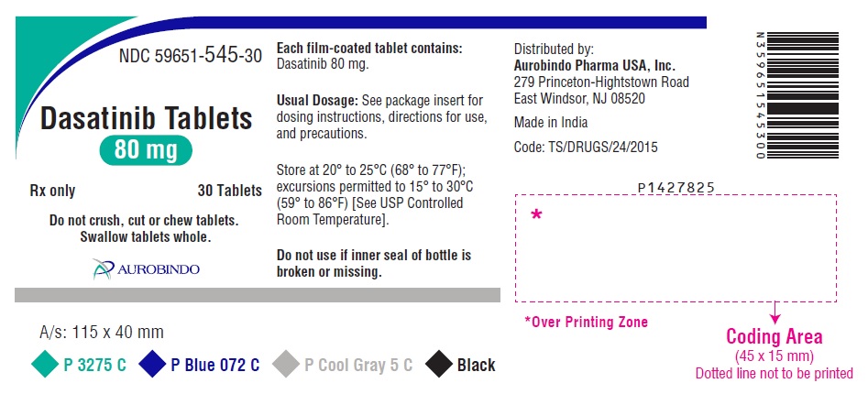Viewport: 868px width, 405px height.
Task: Click the teal P 3275 C diamond swatch
Action: (x=44, y=365)
